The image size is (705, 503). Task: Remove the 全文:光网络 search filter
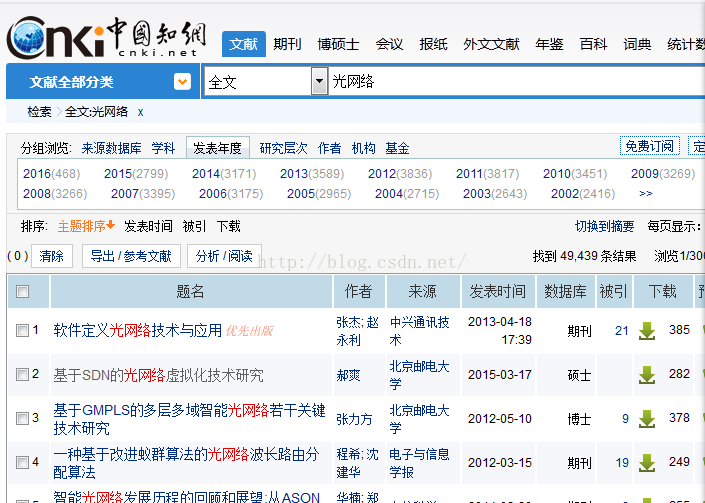pos(140,112)
